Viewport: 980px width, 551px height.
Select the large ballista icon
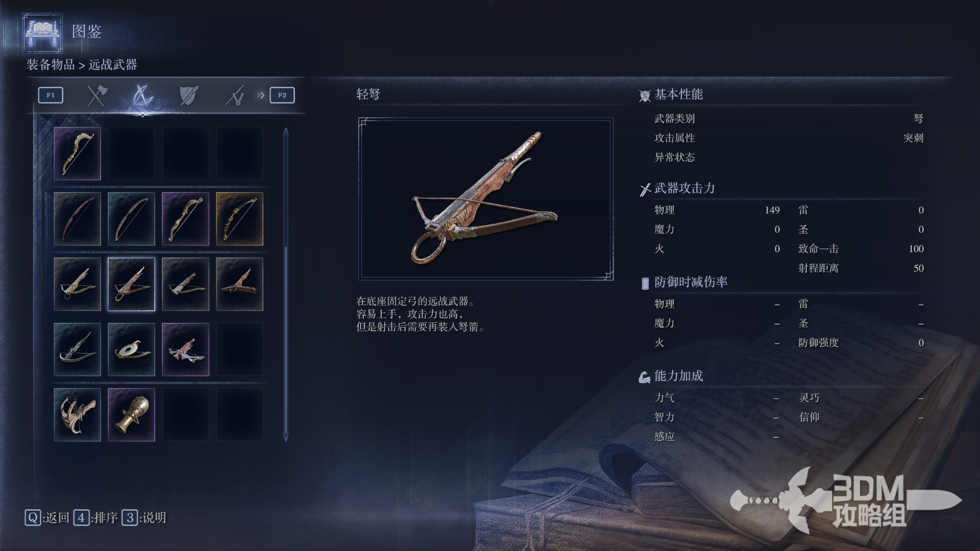[78, 415]
